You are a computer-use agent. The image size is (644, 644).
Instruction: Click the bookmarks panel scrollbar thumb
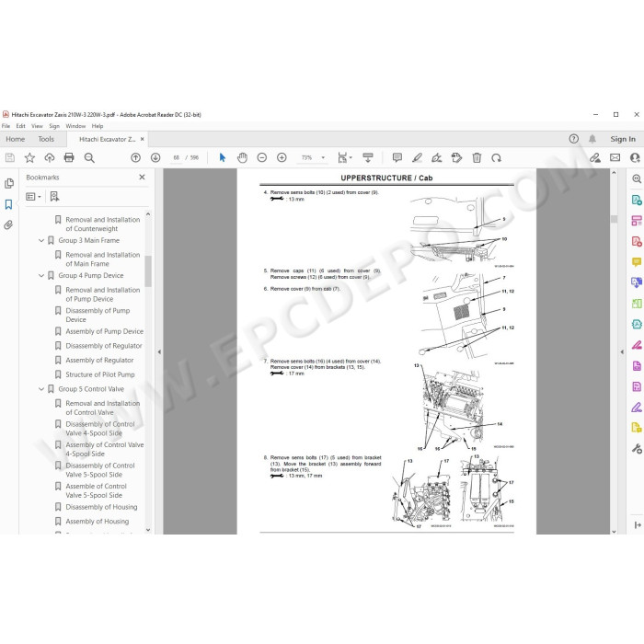click(148, 271)
